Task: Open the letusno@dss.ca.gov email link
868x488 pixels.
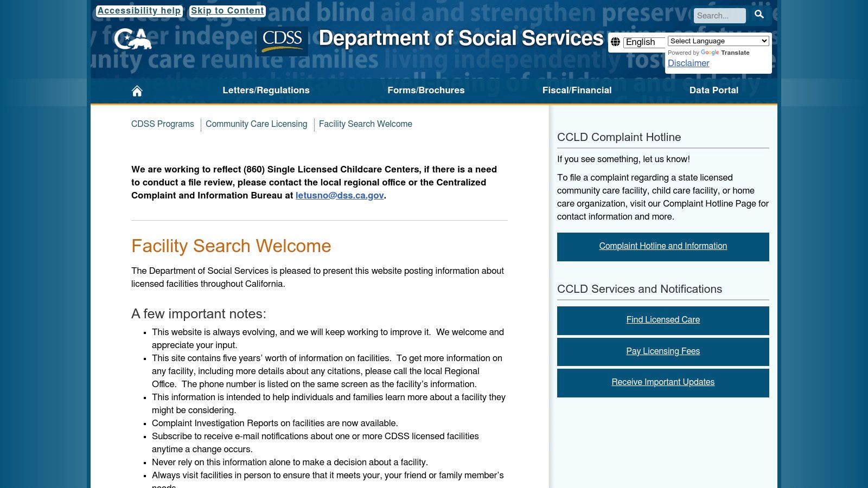Action: tap(339, 196)
